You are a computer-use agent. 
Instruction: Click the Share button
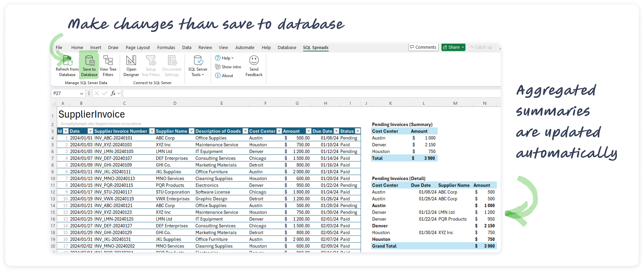(453, 47)
